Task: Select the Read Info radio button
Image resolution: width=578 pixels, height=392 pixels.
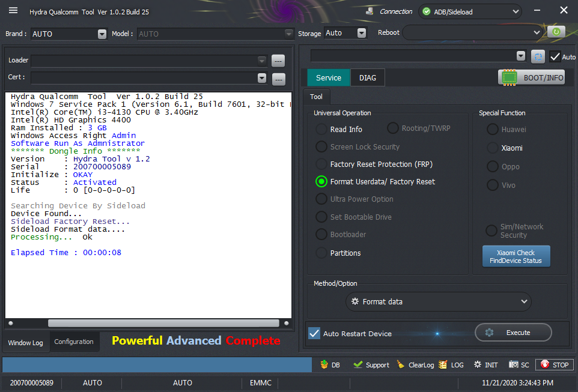Action: point(321,129)
